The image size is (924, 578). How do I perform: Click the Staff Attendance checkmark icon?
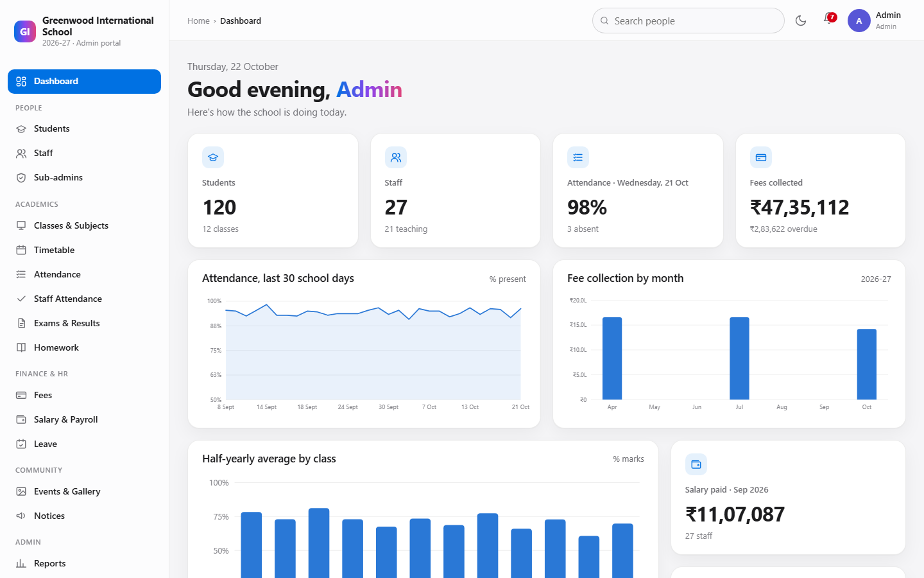coord(21,299)
